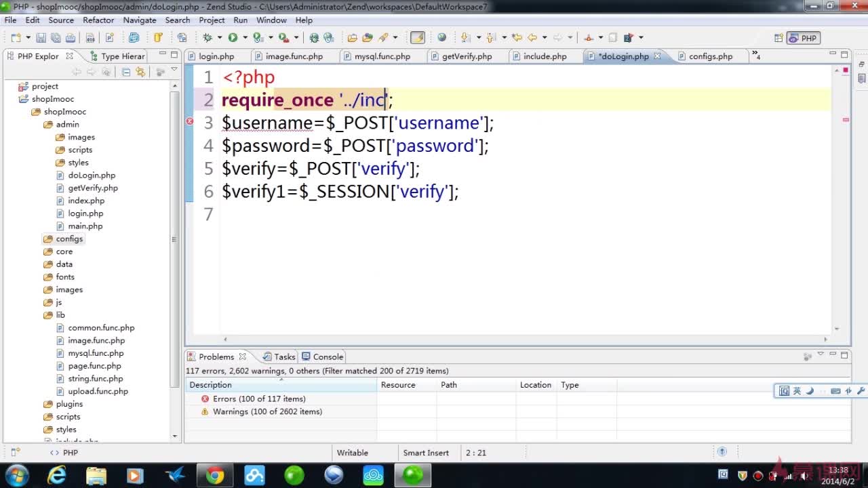The image size is (868, 488).
Task: Select the admin folder in tree
Action: [67, 125]
